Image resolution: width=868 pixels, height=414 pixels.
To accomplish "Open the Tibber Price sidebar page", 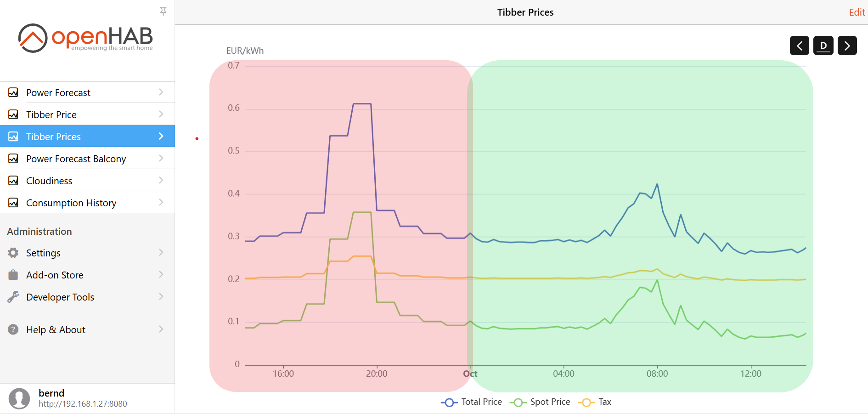I will [51, 114].
